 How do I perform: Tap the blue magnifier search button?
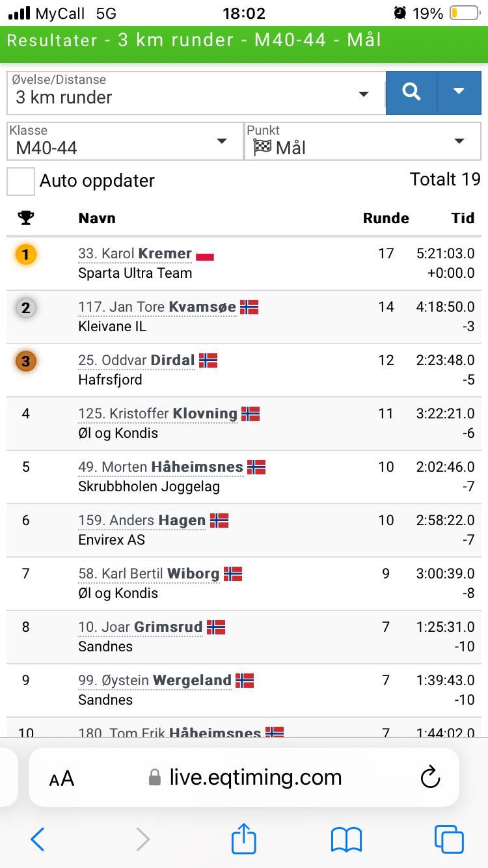[411, 92]
